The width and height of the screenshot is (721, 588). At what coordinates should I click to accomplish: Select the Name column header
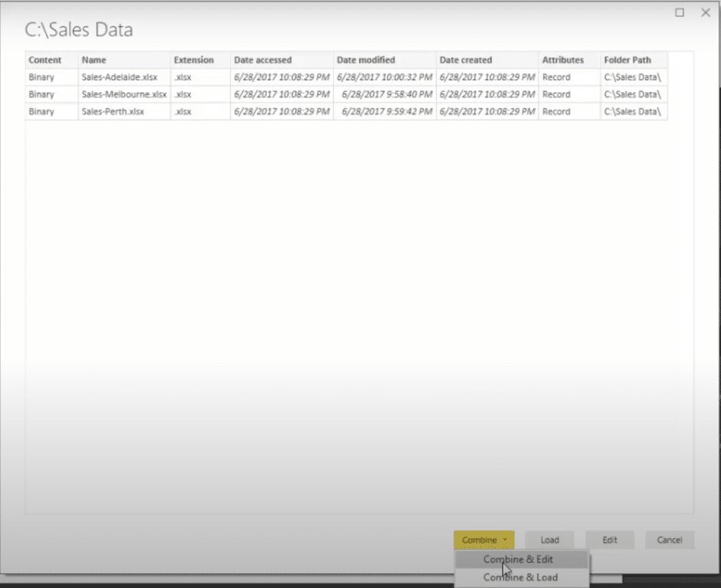click(124, 61)
